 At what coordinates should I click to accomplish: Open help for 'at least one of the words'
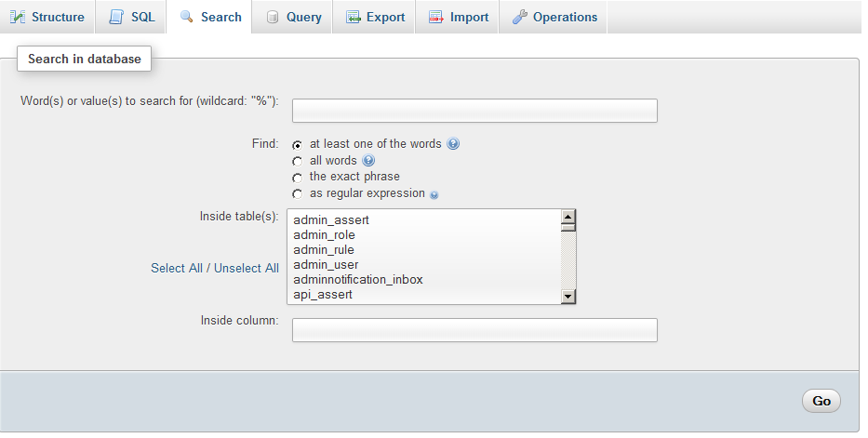click(x=453, y=144)
